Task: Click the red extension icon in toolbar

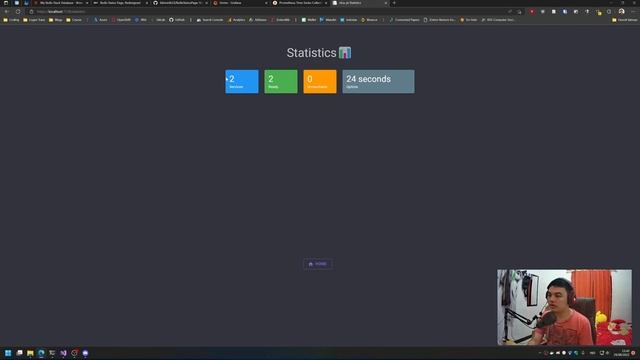Action: pyautogui.click(x=531, y=11)
